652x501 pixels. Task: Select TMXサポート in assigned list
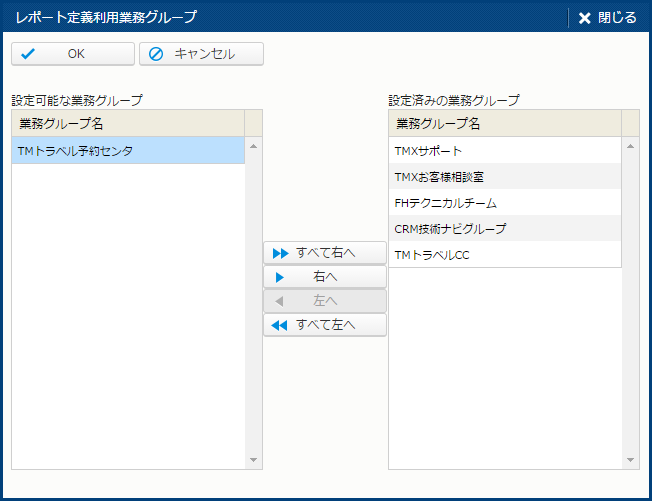504,151
